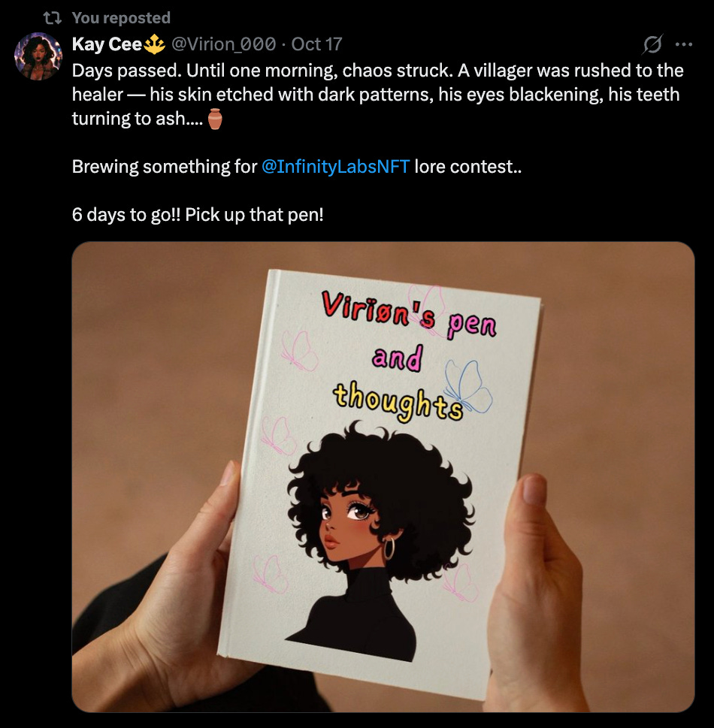This screenshot has height=728, width=714.
Task: Click the gold hoop earring in the illustration
Action: (389, 548)
